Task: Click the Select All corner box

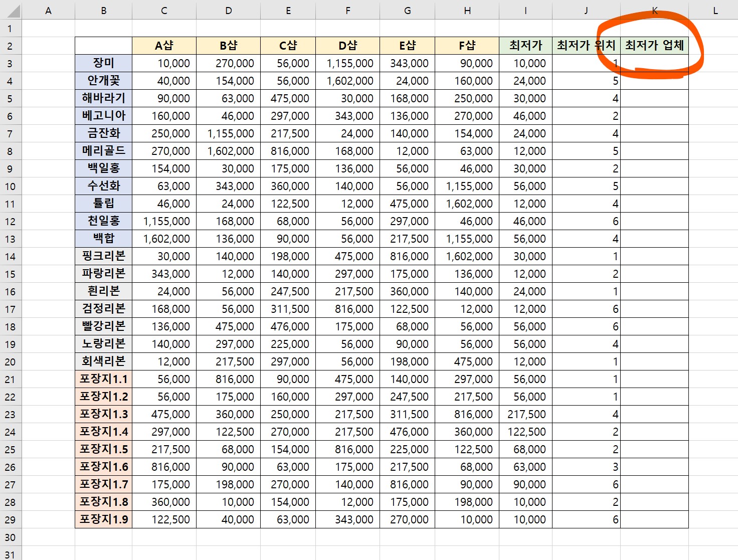Action: (x=11, y=10)
